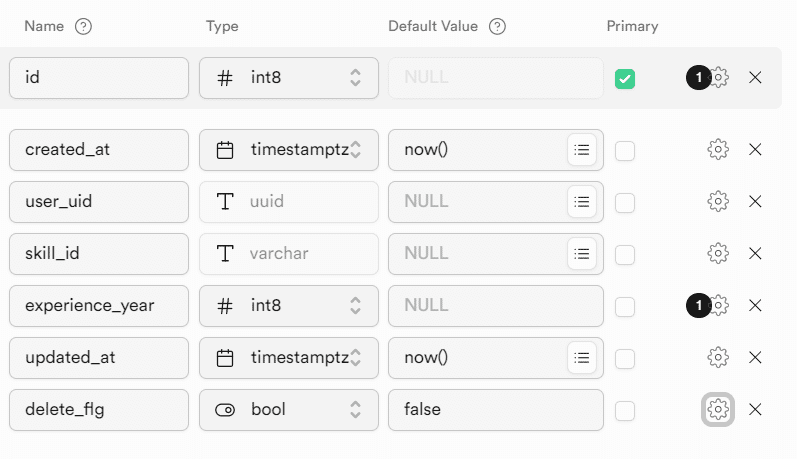
Task: Open int8 type dropdown for experience_year
Action: point(289,305)
